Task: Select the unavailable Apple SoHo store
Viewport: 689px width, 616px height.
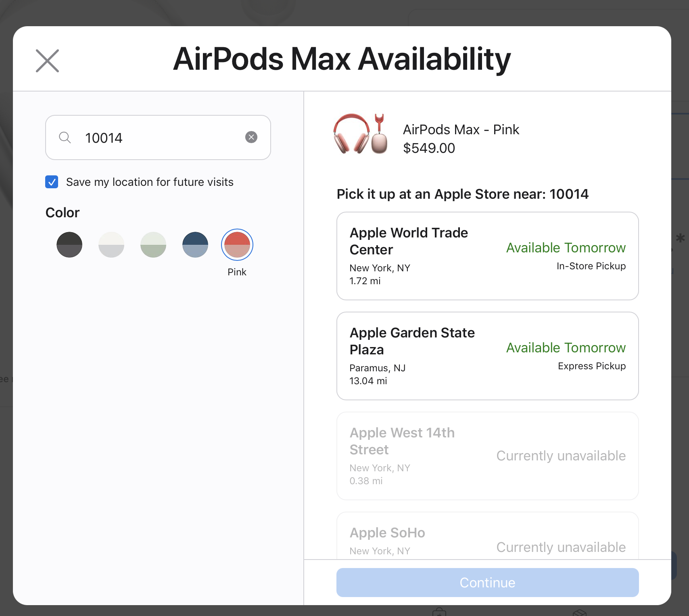Action: [x=488, y=536]
